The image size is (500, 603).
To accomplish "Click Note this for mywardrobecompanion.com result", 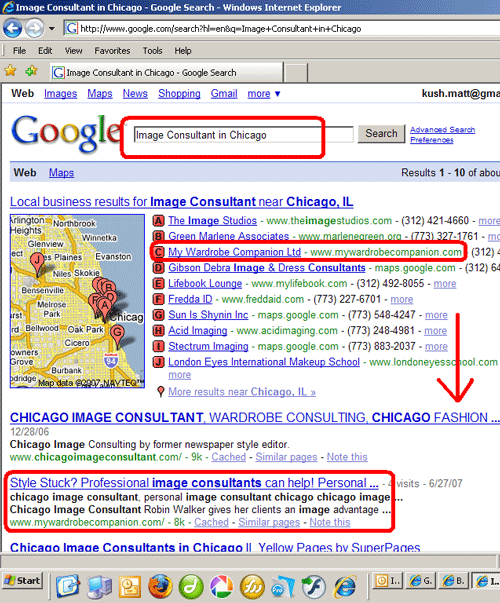I will pyautogui.click(x=330, y=523).
